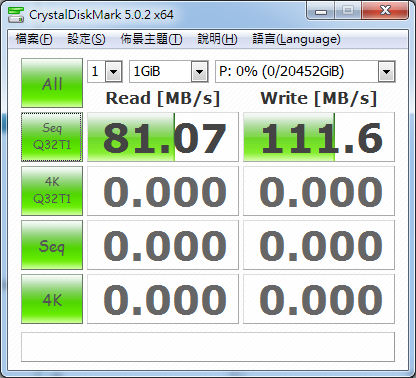The width and height of the screenshot is (416, 378).
Task: Open the 佈景主題(T) menu
Action: click(x=151, y=39)
